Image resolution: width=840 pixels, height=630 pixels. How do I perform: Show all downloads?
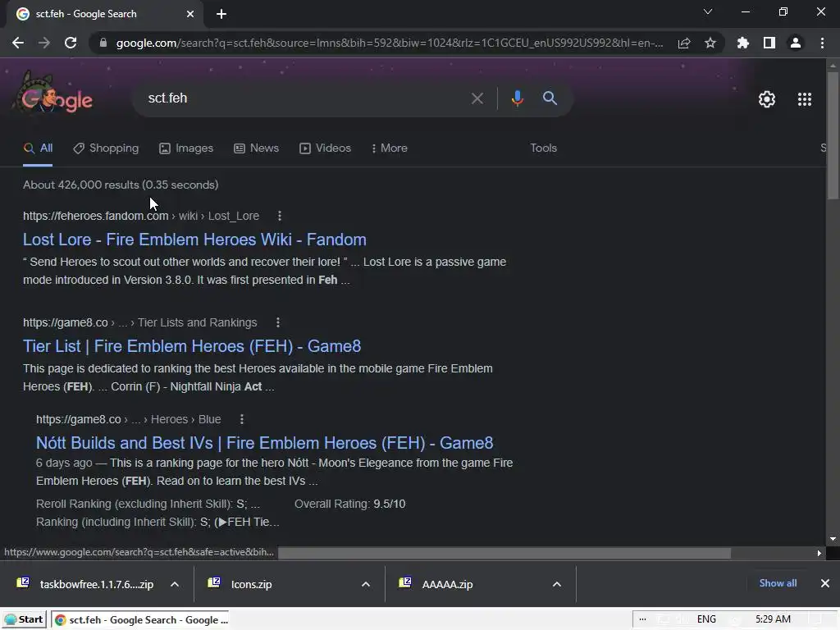coord(778,583)
